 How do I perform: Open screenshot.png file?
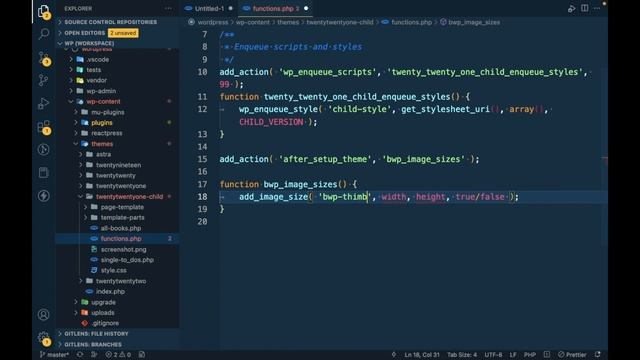click(123, 249)
